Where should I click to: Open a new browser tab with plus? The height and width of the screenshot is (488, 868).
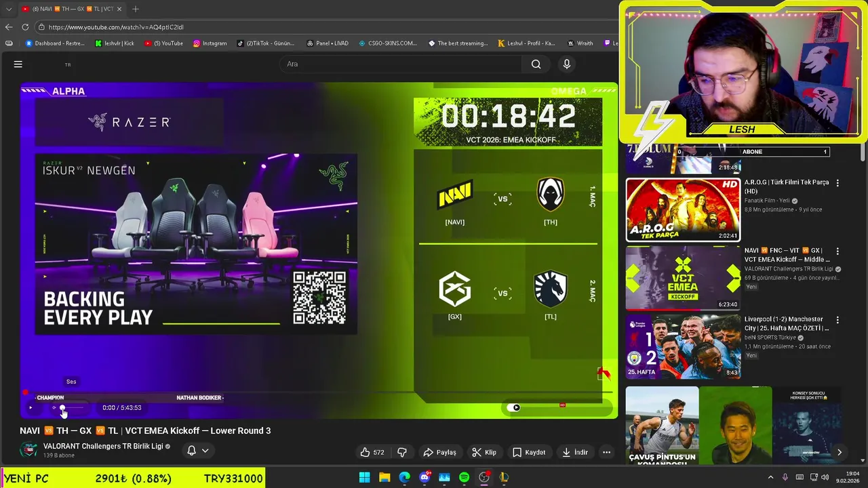pyautogui.click(x=136, y=9)
